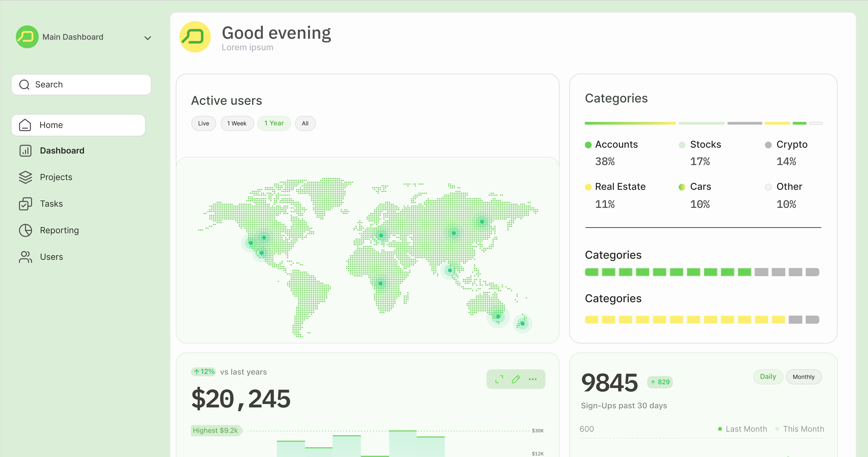Screen dimensions: 868x457
Task: Click the pencil edit icon
Action: pyautogui.click(x=516, y=379)
